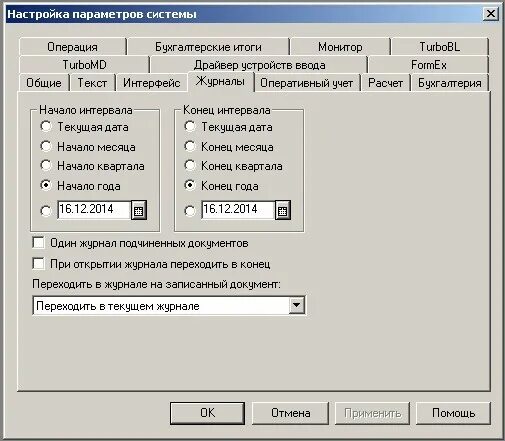Screen dimensions: 505x441
Task: Close the 'Настройка параметров системы' dialog
Action: point(491,14)
